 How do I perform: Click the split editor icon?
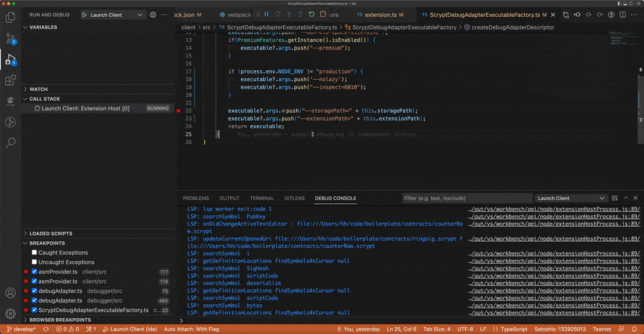click(622, 15)
